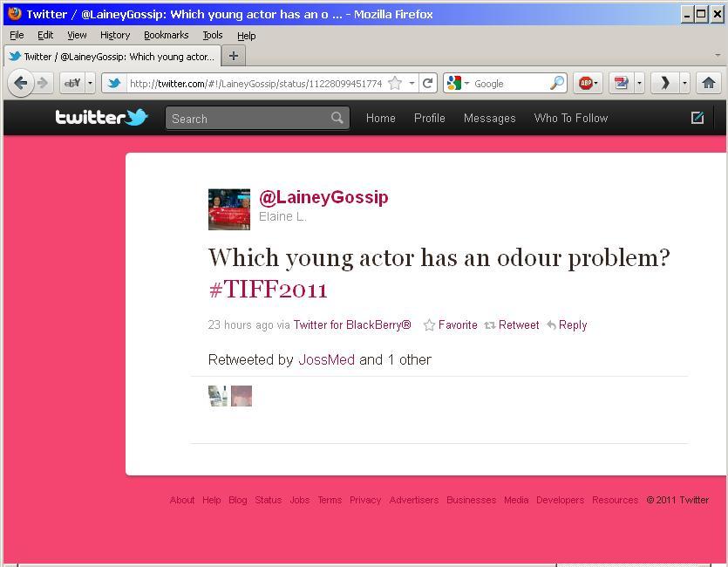Viewport: 728px width, 567px height.
Task: Open the Twitter for BlackBerry link
Action: click(352, 324)
